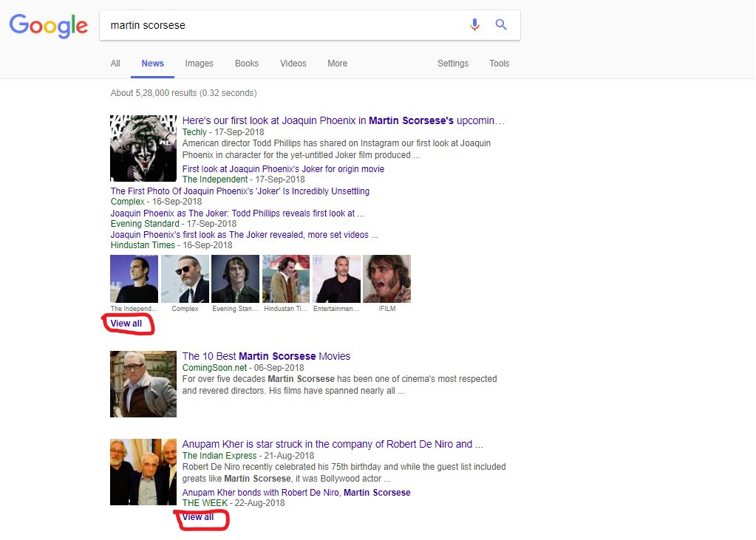Viewport: 756px width, 540px height.
Task: Open the /FILM image thumbnail
Action: (386, 278)
